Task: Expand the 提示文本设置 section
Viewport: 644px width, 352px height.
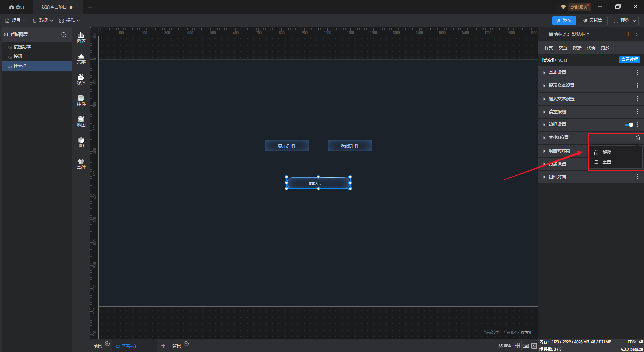Action: (544, 86)
